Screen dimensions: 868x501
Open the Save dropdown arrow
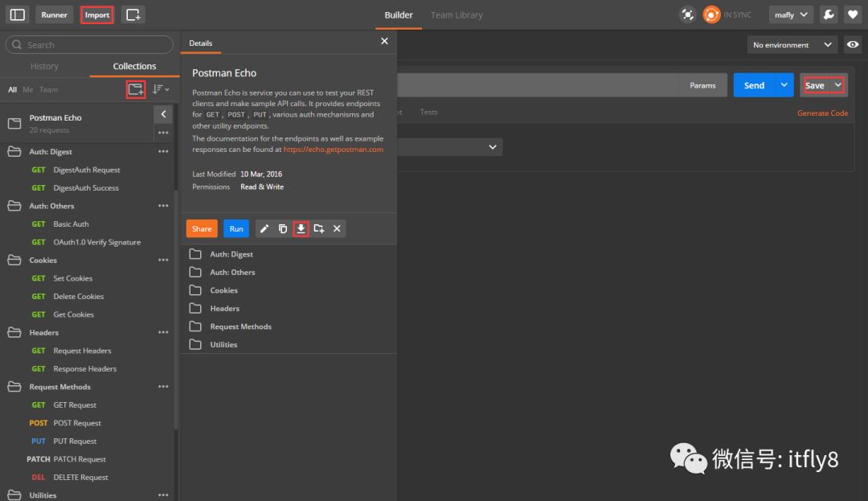point(838,85)
